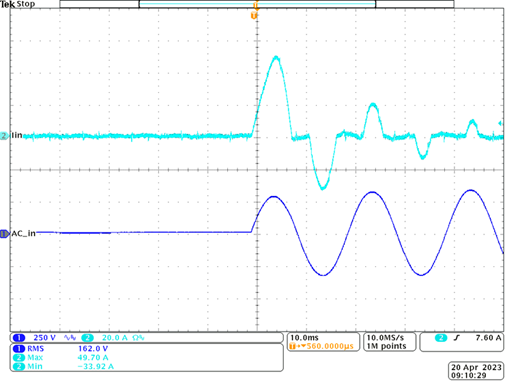Click the channel 1 AC_in ground marker
Image resolution: width=505 pixels, height=381 pixels.
(4, 234)
